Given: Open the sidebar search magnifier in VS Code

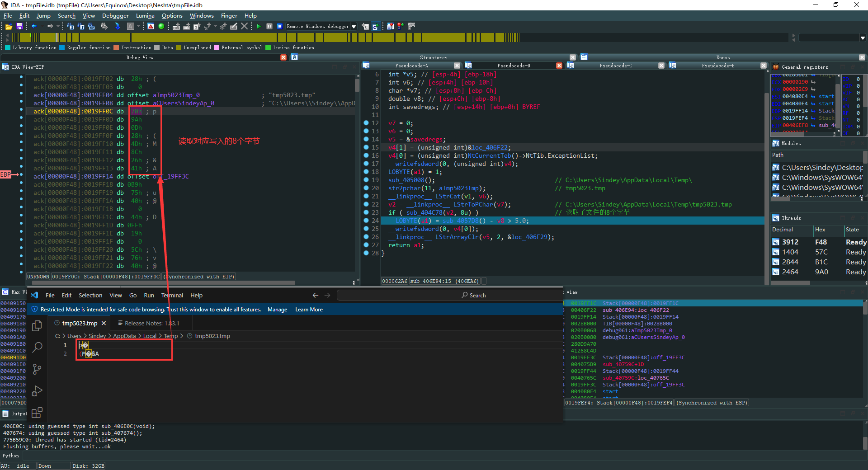Looking at the screenshot, I should [37, 348].
